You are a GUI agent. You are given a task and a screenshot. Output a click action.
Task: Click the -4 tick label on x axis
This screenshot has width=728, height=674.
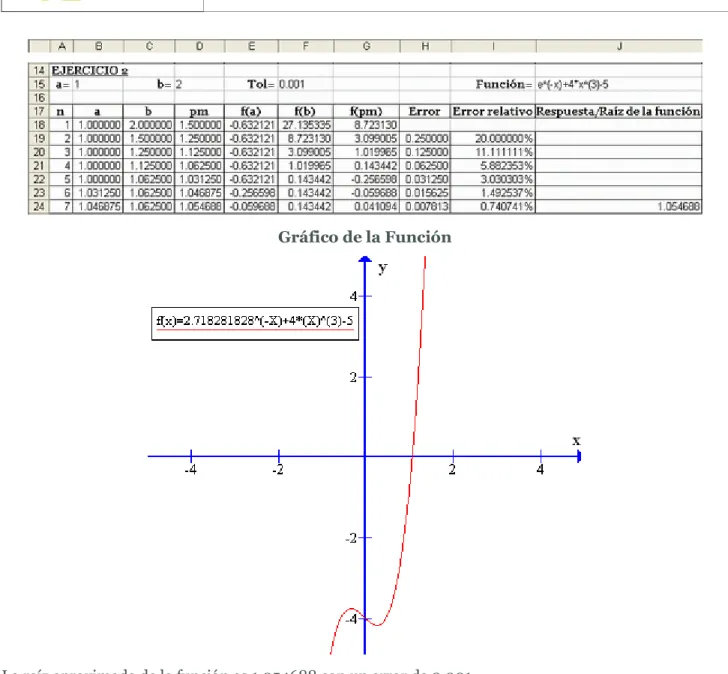(x=190, y=470)
